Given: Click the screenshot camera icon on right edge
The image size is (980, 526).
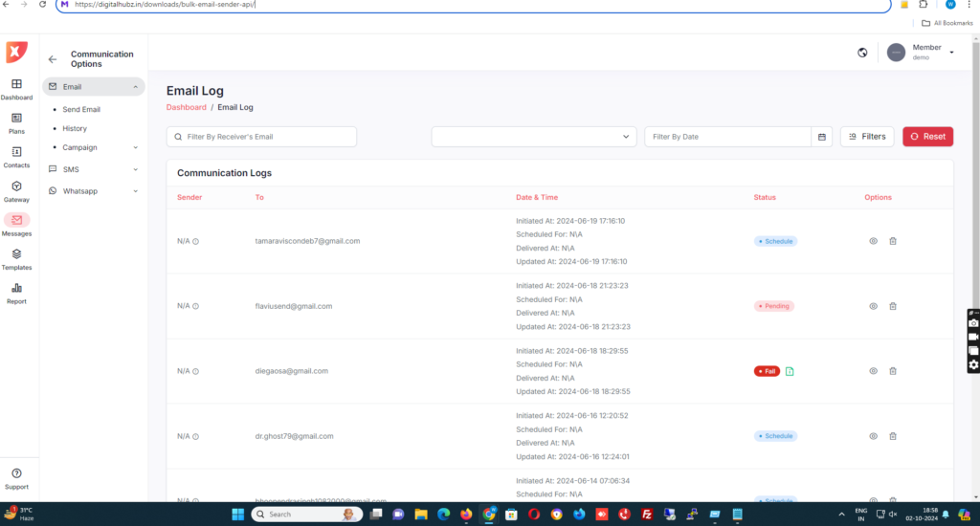Looking at the screenshot, I should point(973,323).
